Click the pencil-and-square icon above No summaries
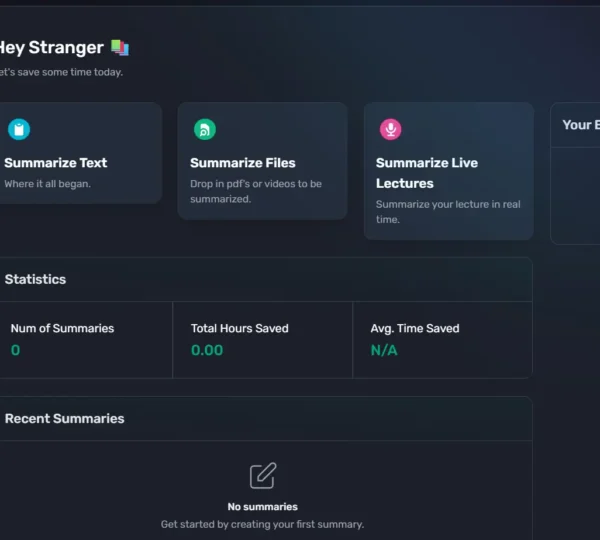Viewport: 600px width, 540px height. point(262,476)
